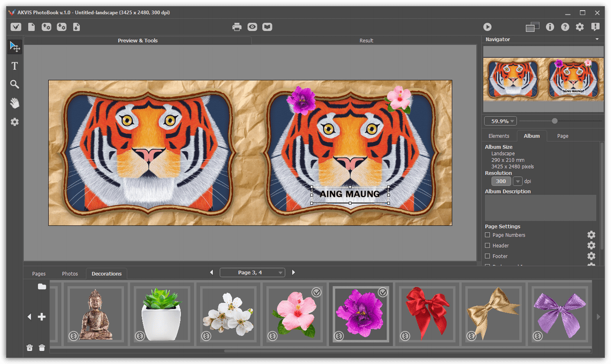Toggle checkmark on pink hibiscus thumbnail

coord(317,292)
